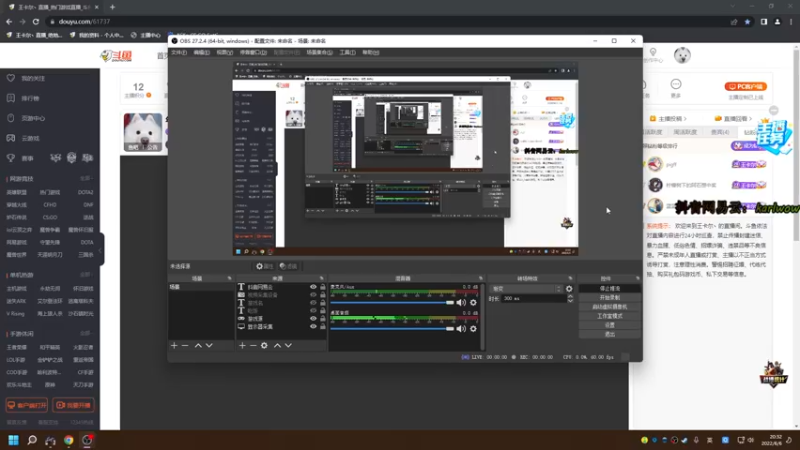800x450 pixels.
Task: Reload the Douyu page in Chrome
Action: point(36,22)
